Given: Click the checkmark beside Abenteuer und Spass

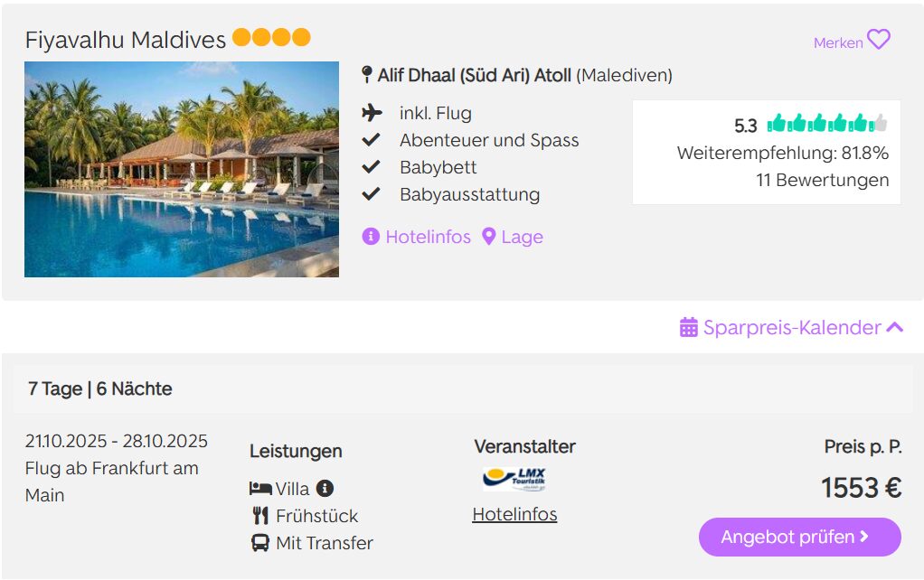Looking at the screenshot, I should coord(371,140).
